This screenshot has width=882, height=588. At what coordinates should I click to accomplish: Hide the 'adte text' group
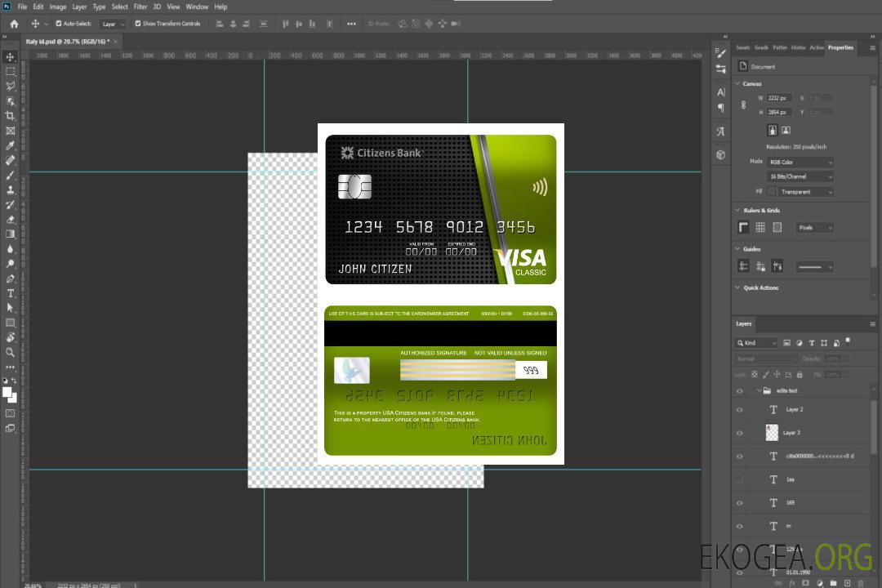coord(740,391)
